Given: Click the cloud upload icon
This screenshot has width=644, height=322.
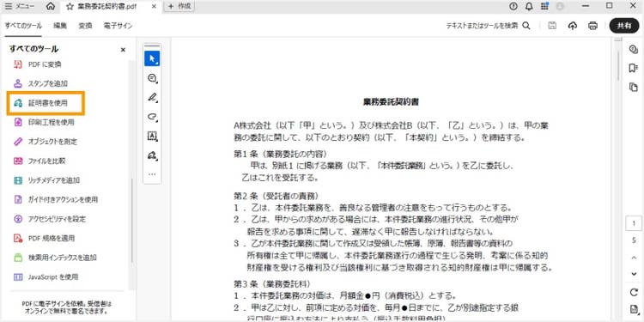Looking at the screenshot, I should [x=573, y=26].
